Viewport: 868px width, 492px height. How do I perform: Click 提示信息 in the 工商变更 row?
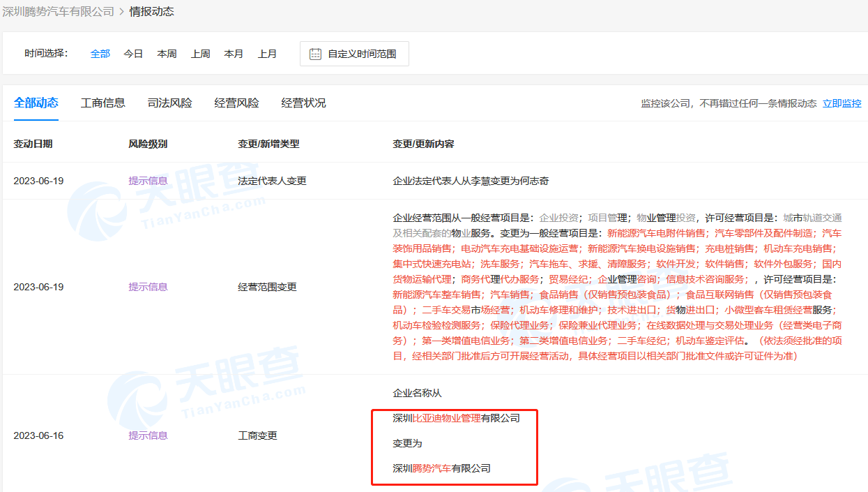tap(148, 435)
